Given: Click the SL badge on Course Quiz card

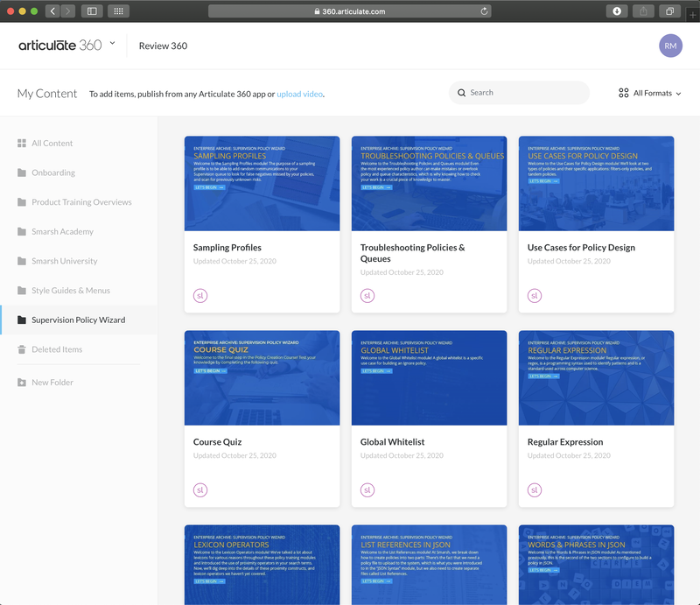Looking at the screenshot, I should pyautogui.click(x=199, y=489).
